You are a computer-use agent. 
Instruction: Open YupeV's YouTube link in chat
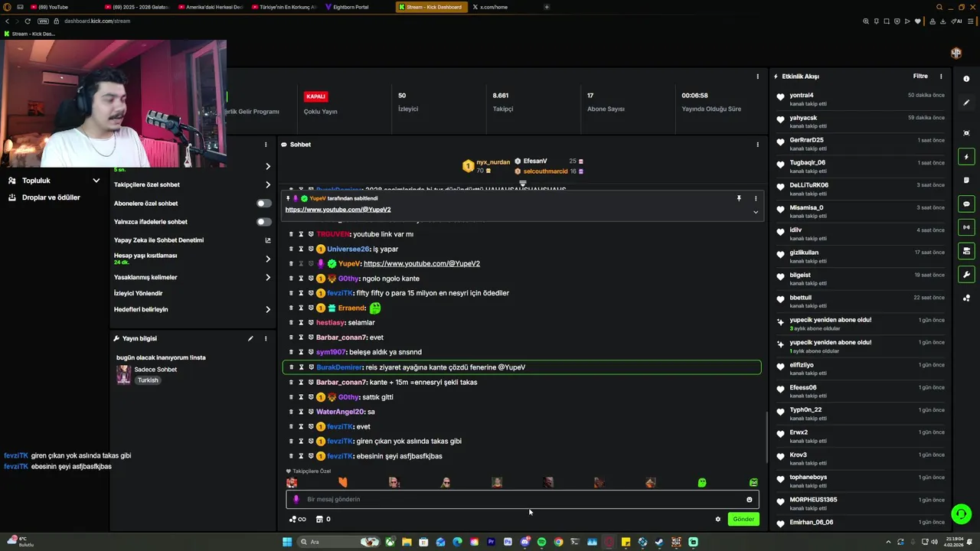click(422, 264)
